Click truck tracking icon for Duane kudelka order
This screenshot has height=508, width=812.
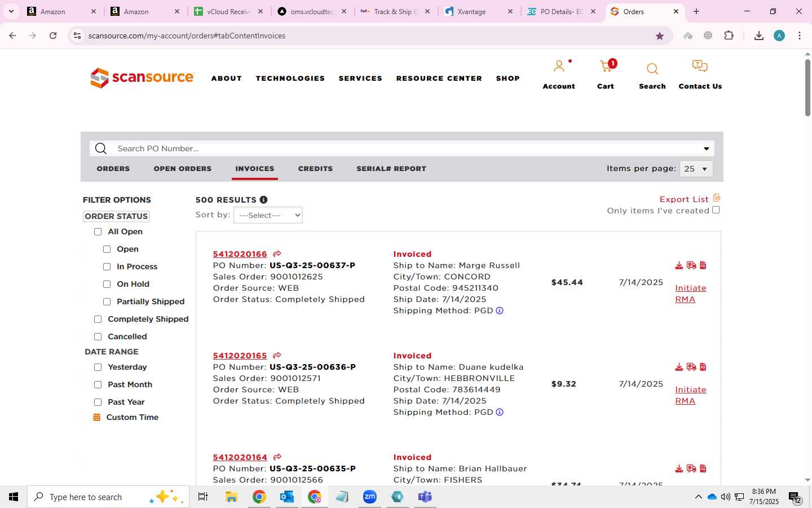point(691,367)
